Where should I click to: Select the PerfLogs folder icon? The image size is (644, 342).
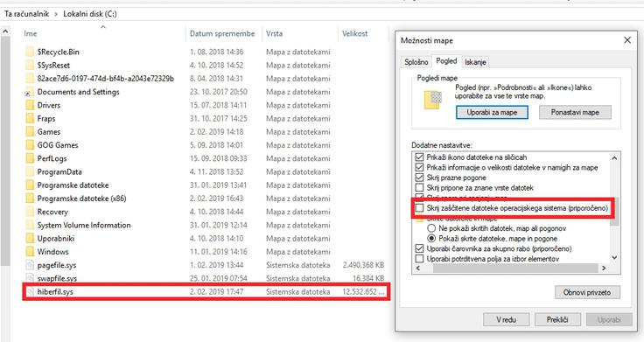(x=30, y=158)
